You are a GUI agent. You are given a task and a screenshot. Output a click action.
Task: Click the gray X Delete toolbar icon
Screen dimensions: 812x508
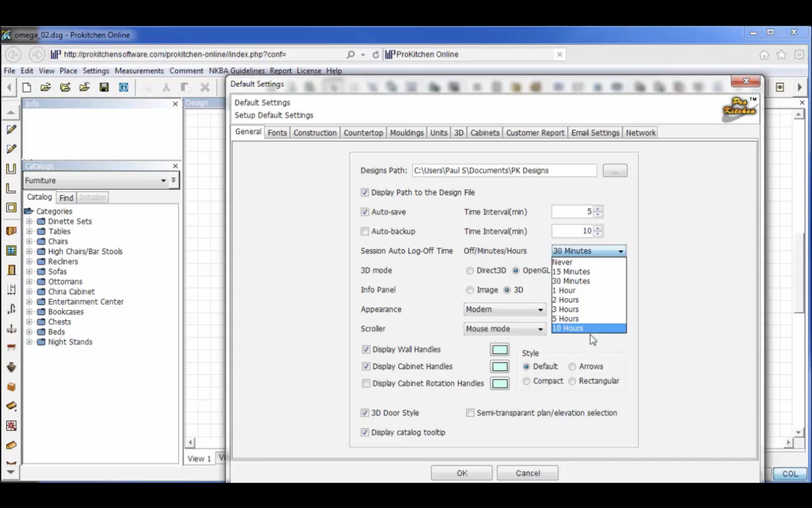[x=205, y=87]
